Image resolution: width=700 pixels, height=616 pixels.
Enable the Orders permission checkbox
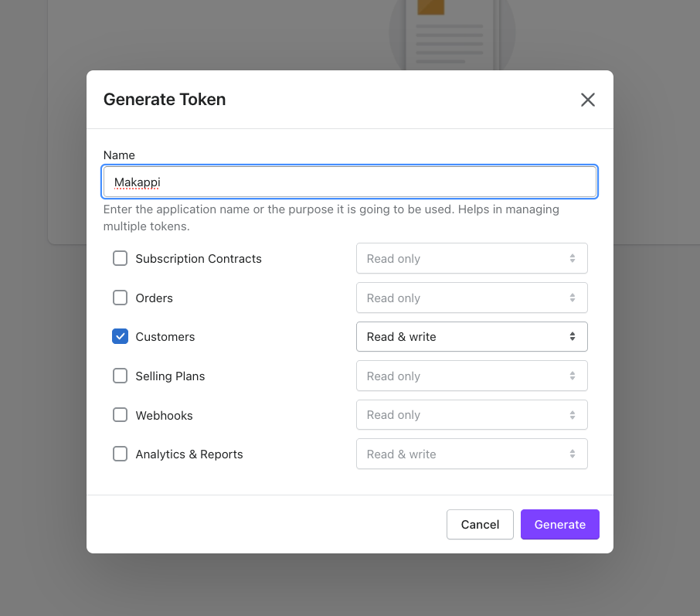click(x=120, y=298)
